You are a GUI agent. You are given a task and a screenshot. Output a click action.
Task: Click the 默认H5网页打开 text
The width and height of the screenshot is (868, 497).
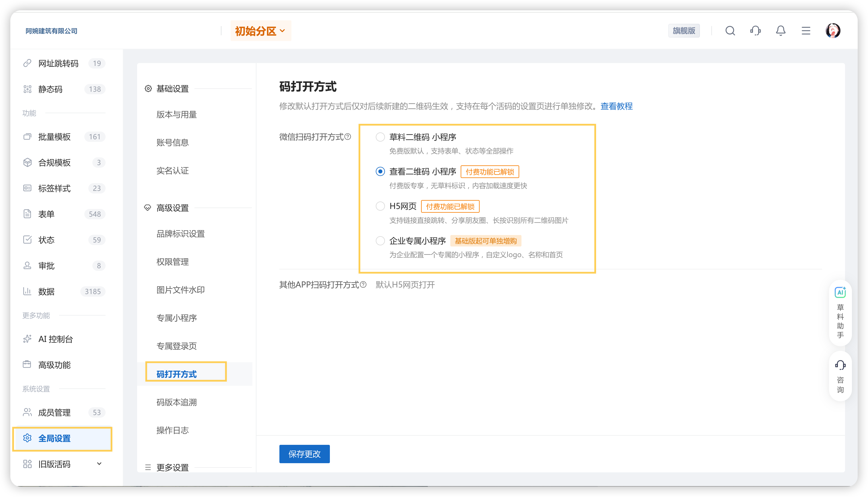405,285
